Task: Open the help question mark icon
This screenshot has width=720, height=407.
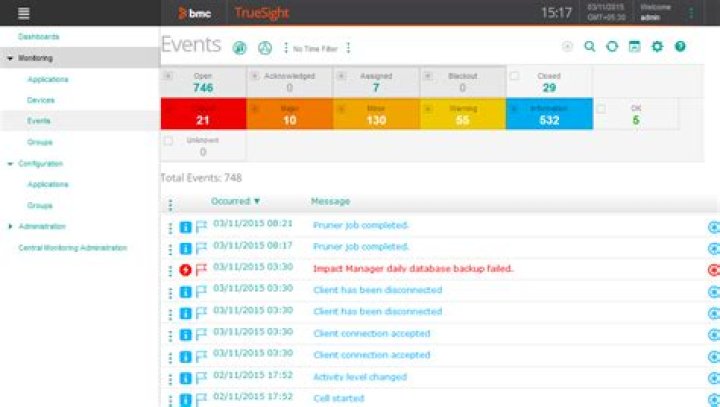Action: point(680,46)
